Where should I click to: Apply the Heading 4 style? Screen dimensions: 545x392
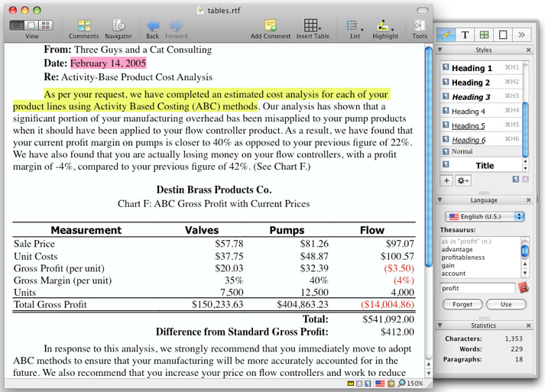click(481, 112)
